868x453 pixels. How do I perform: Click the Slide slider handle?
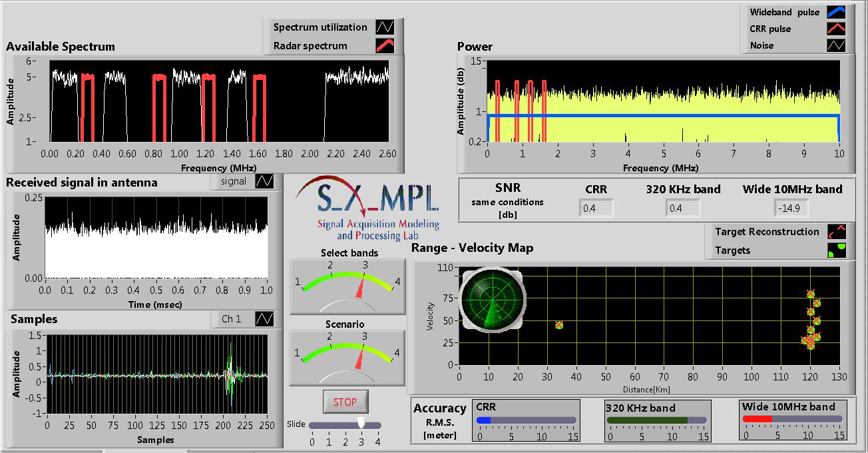[x=361, y=423]
